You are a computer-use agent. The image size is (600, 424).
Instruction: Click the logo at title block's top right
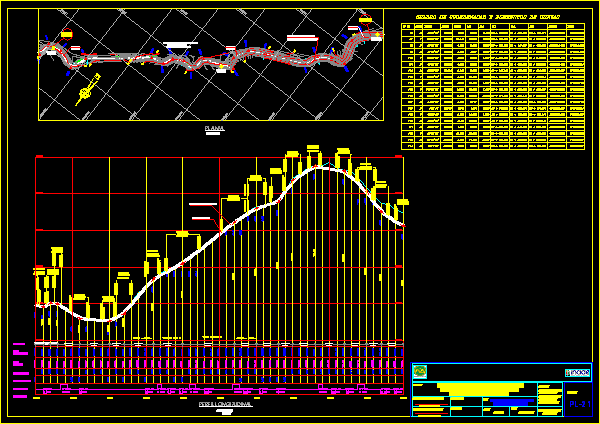pyautogui.click(x=577, y=372)
